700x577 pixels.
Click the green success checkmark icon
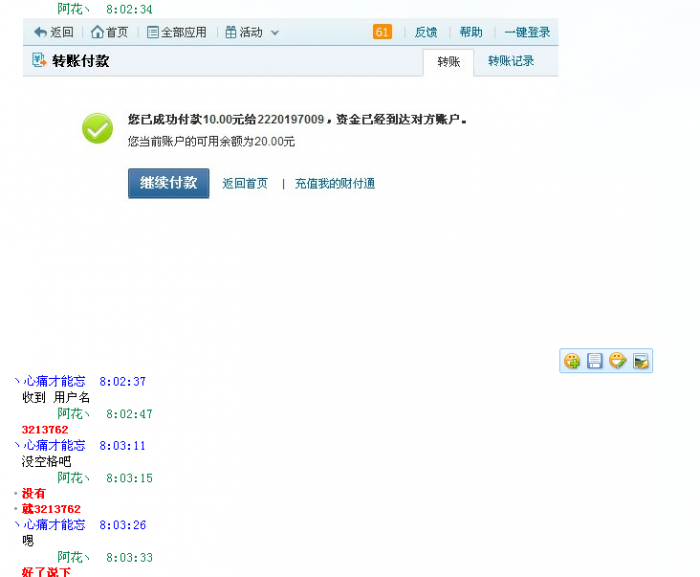(x=97, y=129)
